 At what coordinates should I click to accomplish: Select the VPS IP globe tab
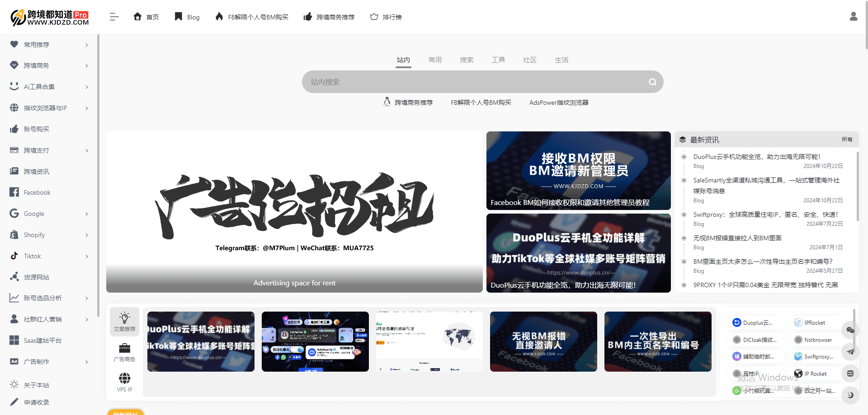pyautogui.click(x=125, y=382)
